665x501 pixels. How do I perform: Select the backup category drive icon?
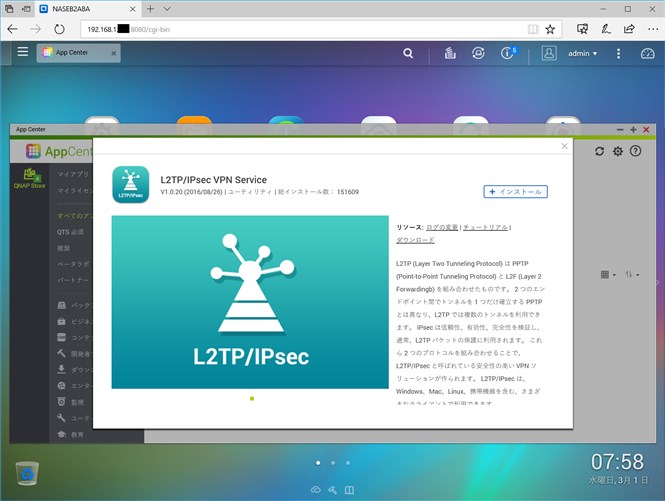tap(62, 305)
